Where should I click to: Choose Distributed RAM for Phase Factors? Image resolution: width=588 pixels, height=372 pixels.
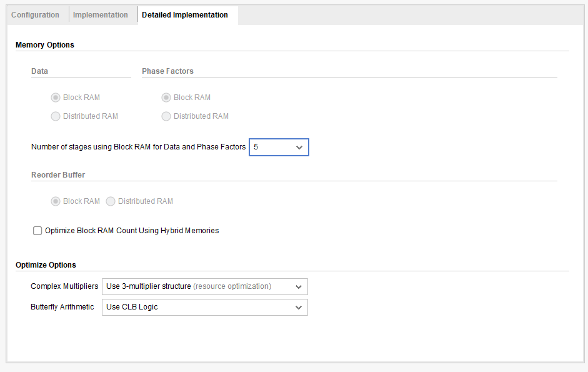[166, 116]
